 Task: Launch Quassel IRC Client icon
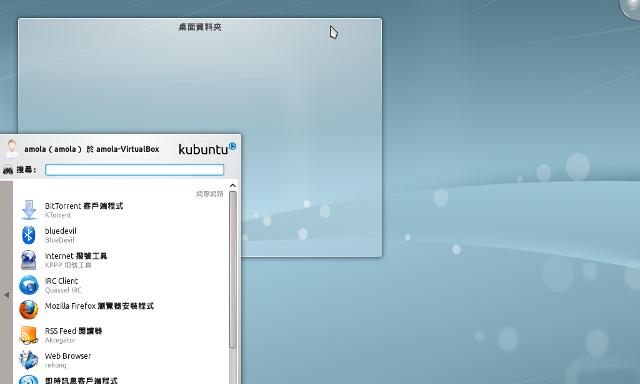29,285
